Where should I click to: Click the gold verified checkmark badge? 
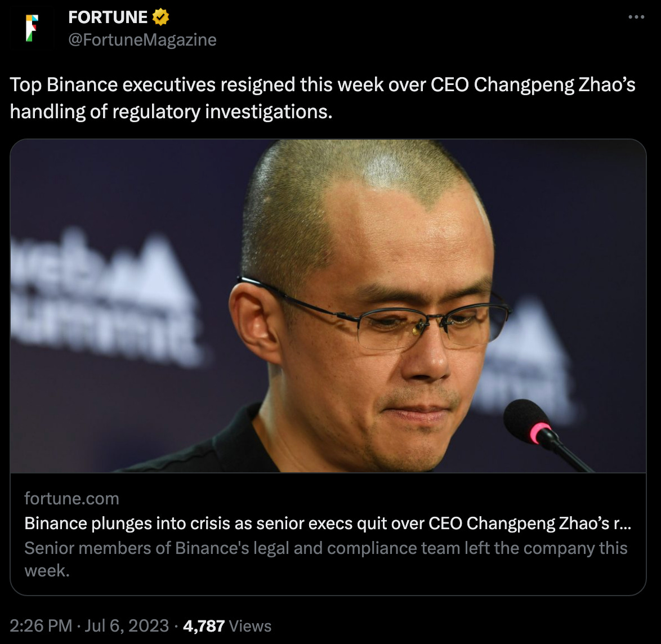click(x=160, y=17)
